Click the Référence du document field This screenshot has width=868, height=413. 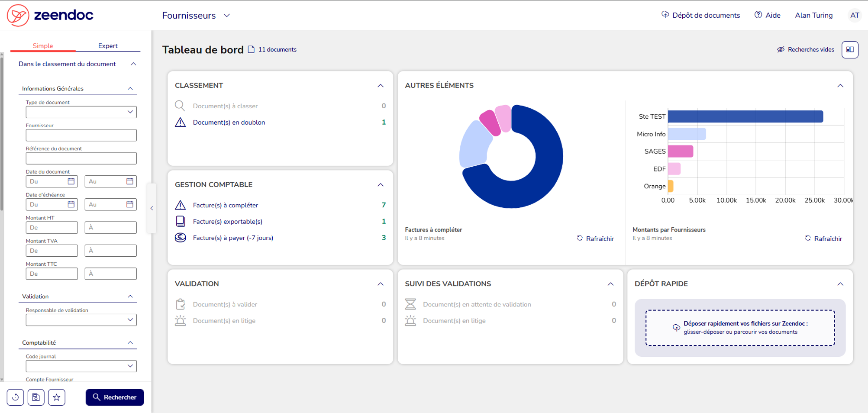[81, 158]
